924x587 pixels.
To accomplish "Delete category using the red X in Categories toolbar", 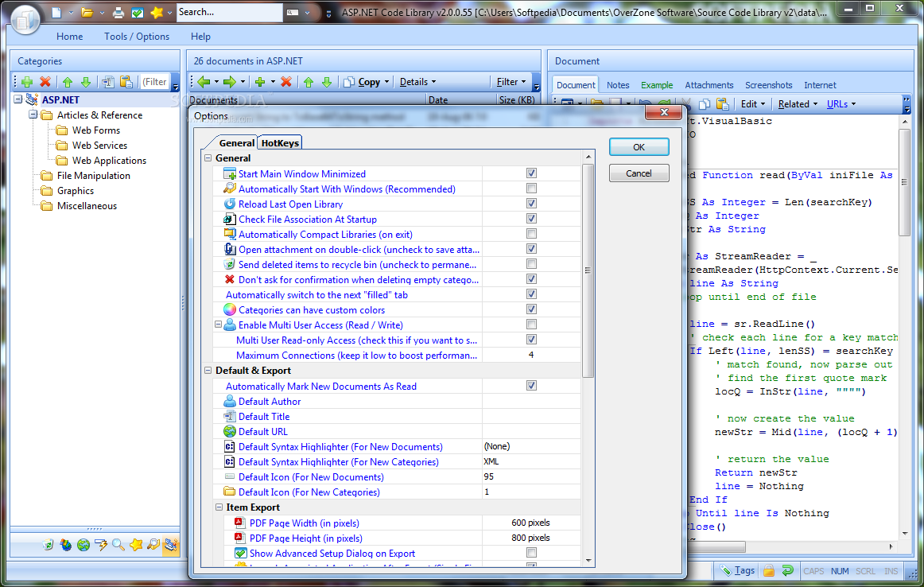I will pyautogui.click(x=45, y=82).
